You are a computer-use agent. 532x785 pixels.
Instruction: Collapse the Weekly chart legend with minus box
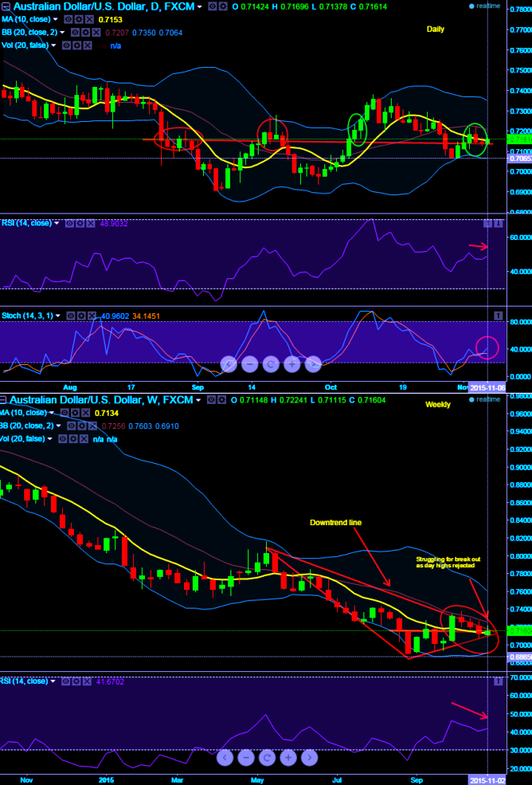[x=3, y=400]
